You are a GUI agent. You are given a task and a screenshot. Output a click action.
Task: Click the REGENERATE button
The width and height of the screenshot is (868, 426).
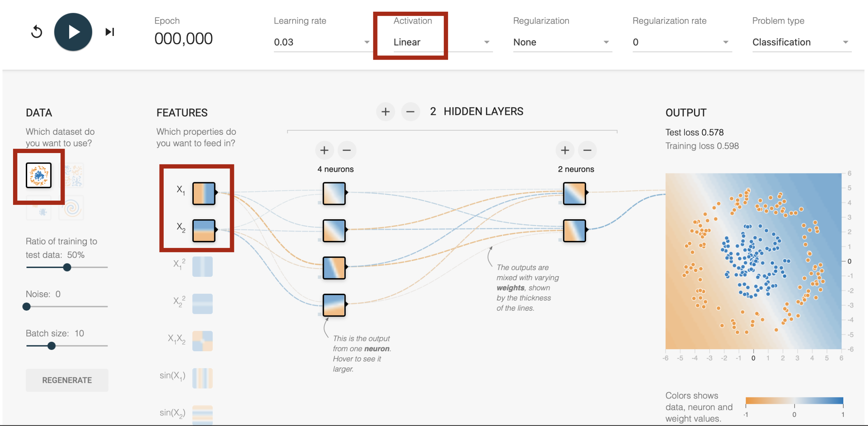pos(67,380)
